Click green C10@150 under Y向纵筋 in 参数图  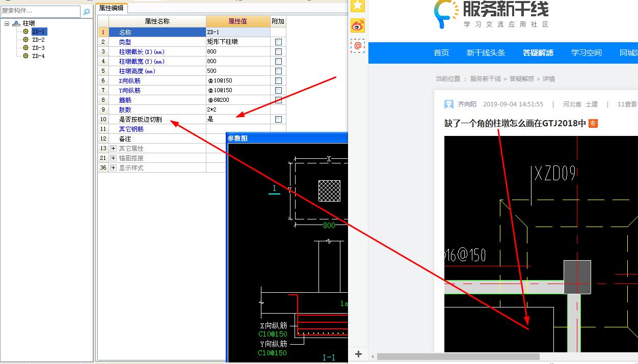pyautogui.click(x=273, y=352)
